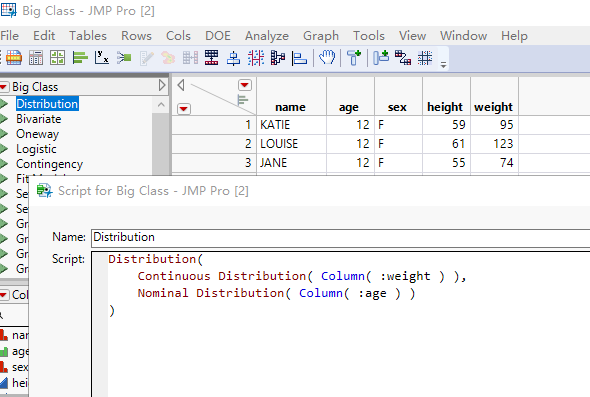Open the Help menu
Viewport: 590px width, 397px height.
514,36
